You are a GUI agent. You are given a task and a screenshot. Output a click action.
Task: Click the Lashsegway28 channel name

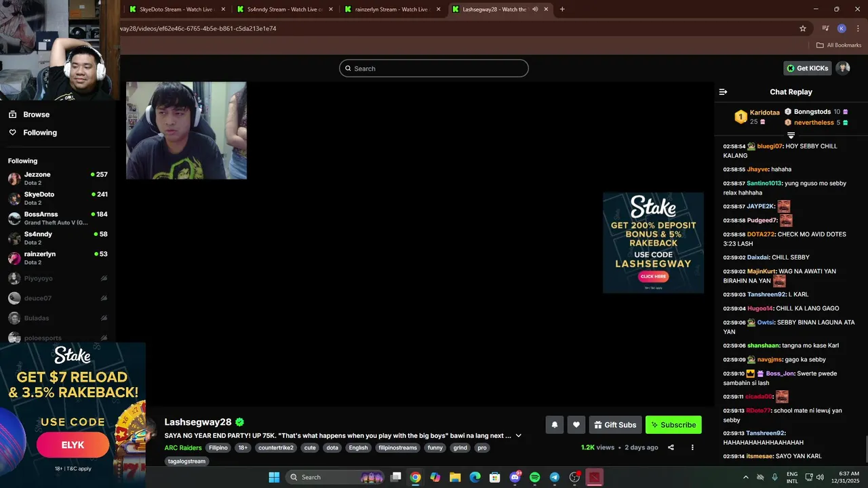pyautogui.click(x=198, y=422)
